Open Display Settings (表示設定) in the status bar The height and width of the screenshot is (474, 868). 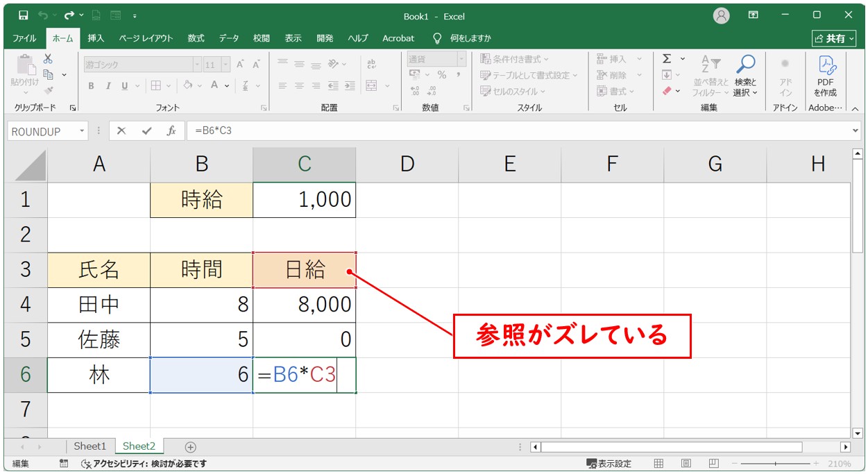[609, 464]
